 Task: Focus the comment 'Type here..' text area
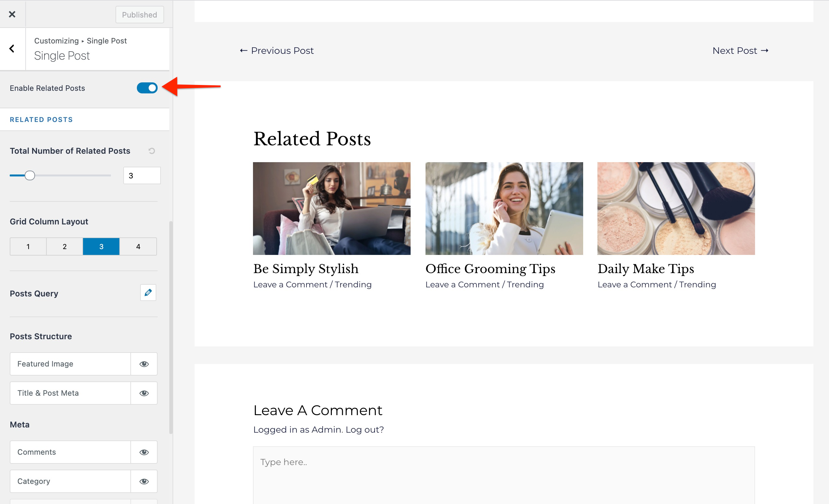click(x=504, y=475)
